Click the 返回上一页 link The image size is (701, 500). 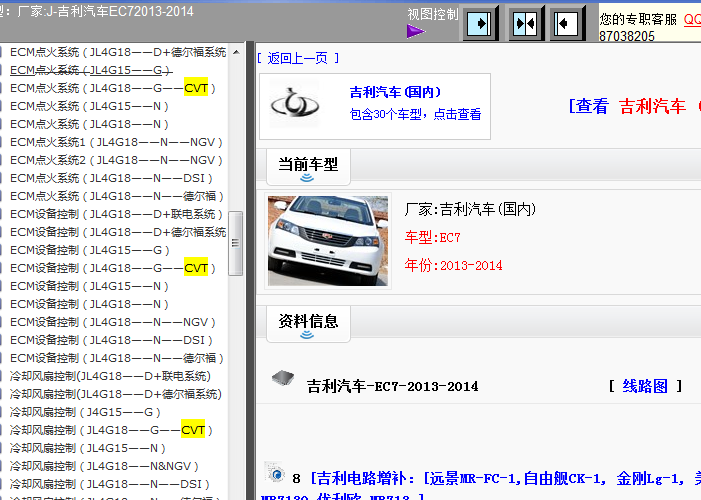(298, 58)
